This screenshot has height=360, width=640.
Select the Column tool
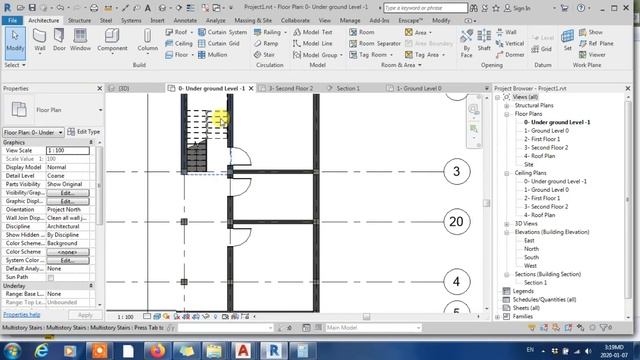(147, 41)
